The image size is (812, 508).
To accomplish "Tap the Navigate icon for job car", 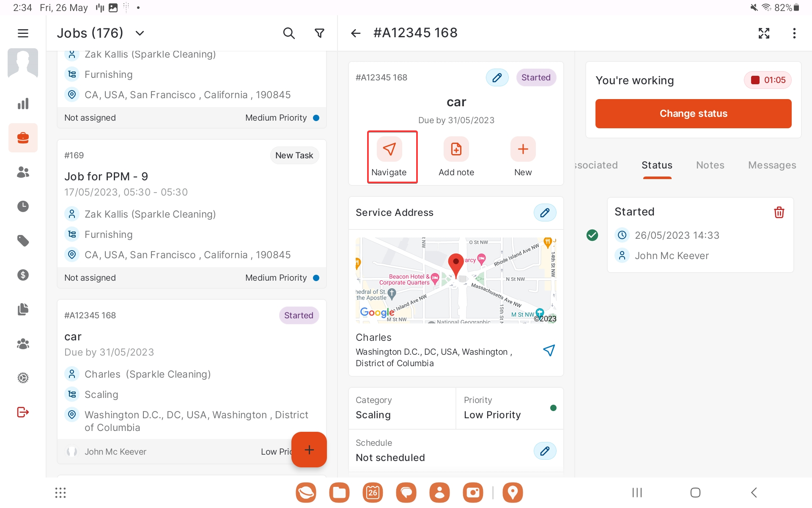I will pyautogui.click(x=389, y=149).
